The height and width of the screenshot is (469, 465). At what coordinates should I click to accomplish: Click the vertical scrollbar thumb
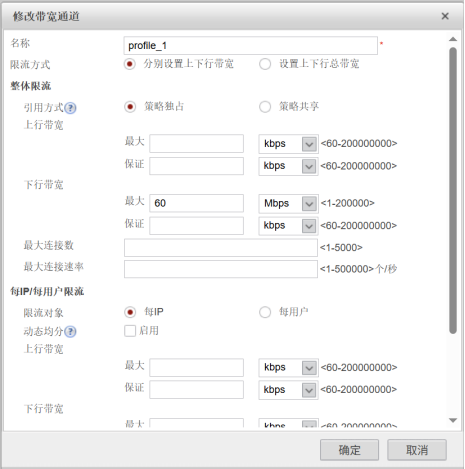pyautogui.click(x=453, y=190)
